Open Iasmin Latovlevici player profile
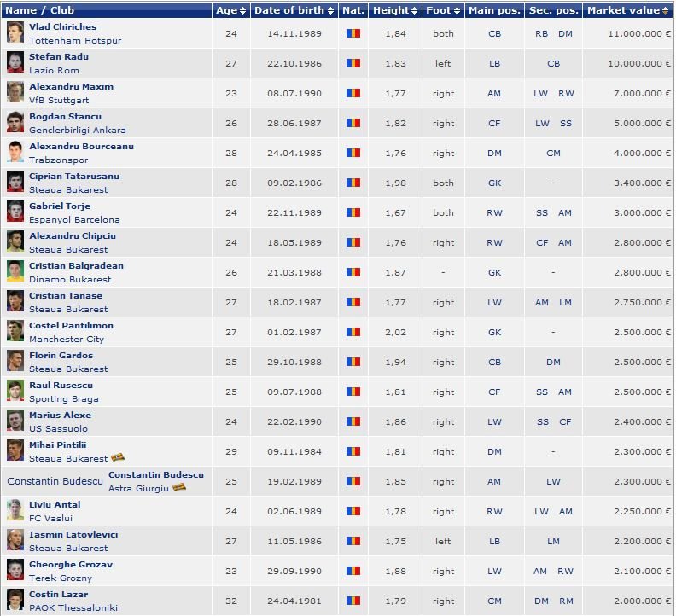The image size is (676, 616). click(73, 535)
